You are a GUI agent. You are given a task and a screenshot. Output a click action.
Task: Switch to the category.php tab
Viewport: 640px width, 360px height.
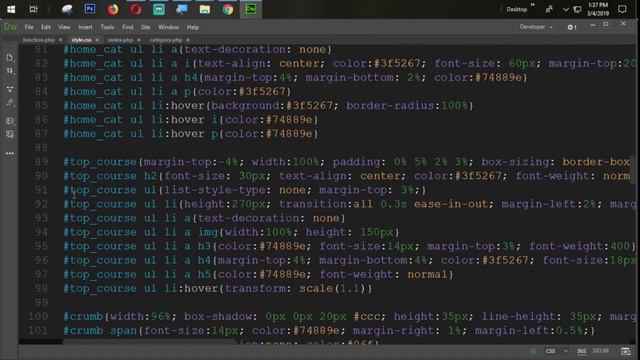click(166, 40)
